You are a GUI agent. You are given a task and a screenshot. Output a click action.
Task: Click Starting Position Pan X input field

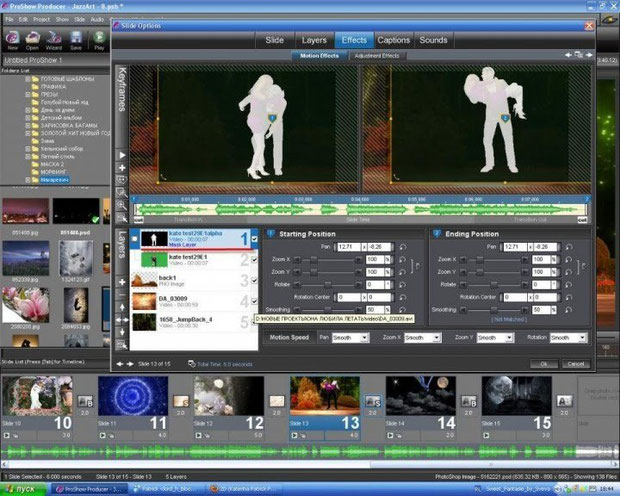(349, 247)
